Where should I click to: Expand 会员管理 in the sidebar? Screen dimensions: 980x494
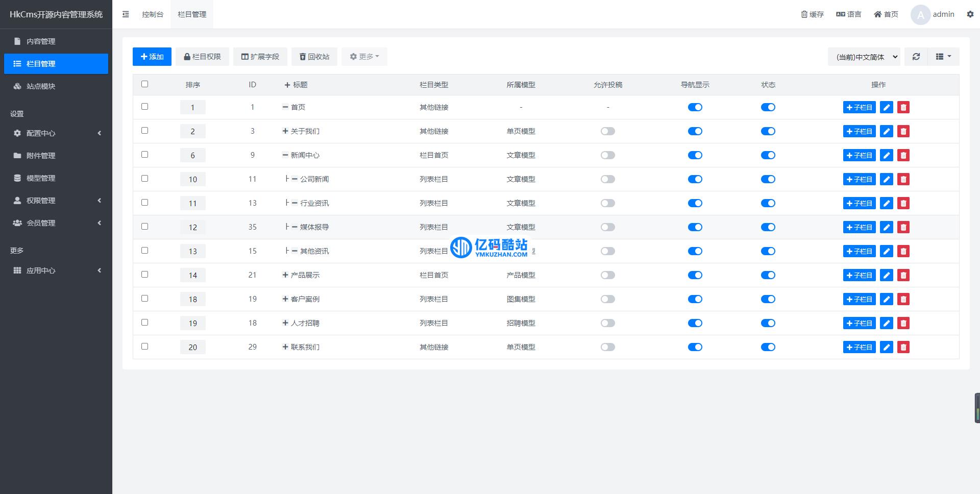(56, 223)
